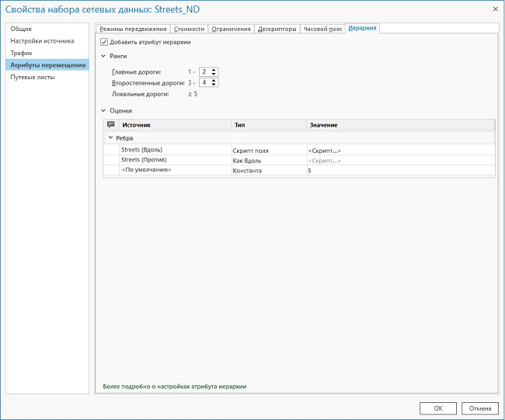Open the Ограничения tab
The image size is (505, 420).
coord(232,29)
